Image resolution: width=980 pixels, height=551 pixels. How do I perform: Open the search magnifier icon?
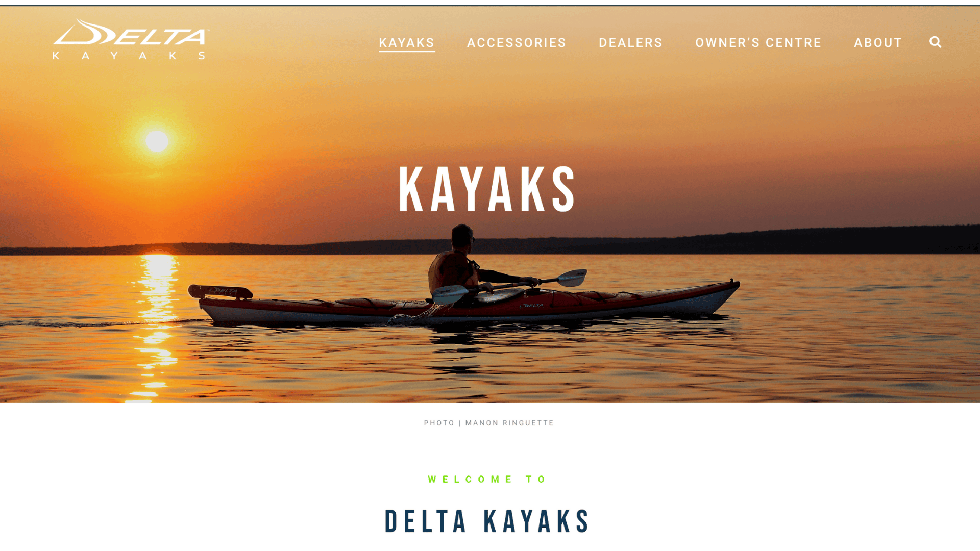(x=935, y=42)
